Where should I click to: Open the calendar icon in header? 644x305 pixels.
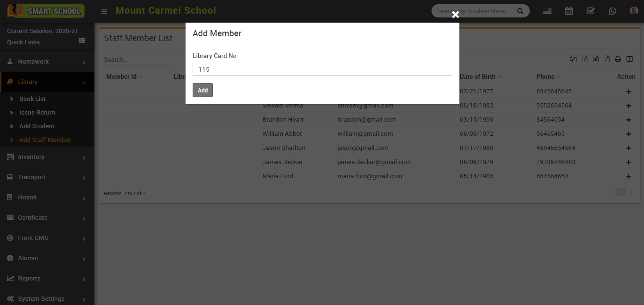pyautogui.click(x=569, y=10)
